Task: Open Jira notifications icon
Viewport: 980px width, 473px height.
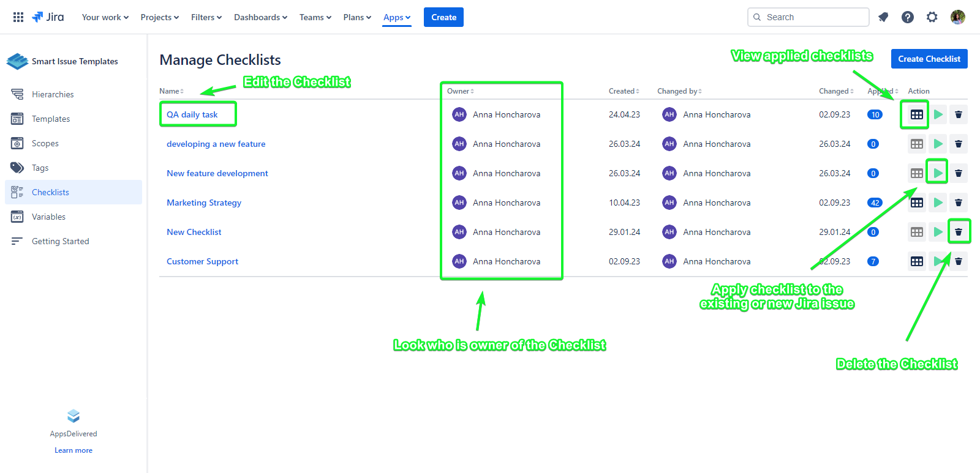Action: (883, 17)
